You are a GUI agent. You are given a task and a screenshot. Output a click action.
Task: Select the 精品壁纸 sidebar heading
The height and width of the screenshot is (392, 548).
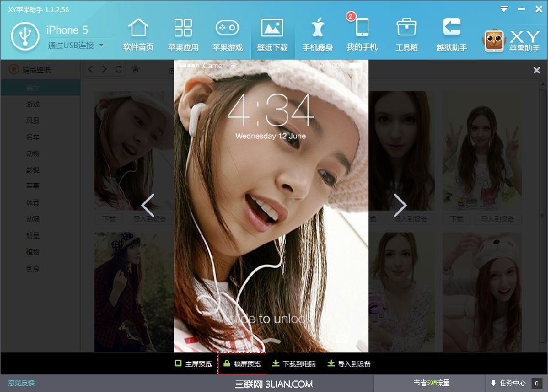(x=30, y=70)
